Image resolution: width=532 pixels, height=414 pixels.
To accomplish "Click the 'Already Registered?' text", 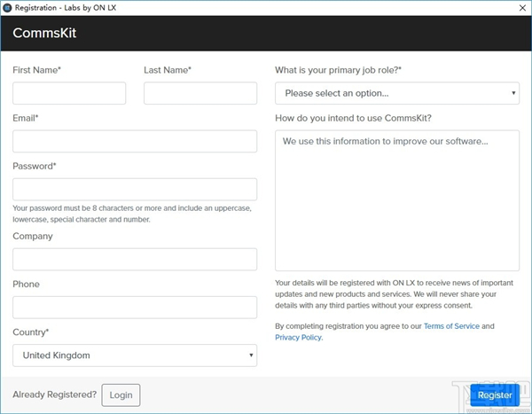I will (54, 394).
